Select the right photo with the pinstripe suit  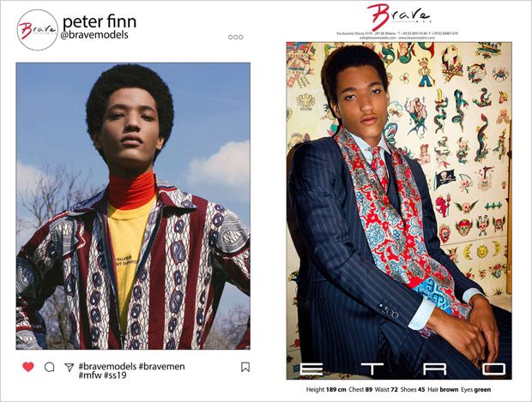399,211
